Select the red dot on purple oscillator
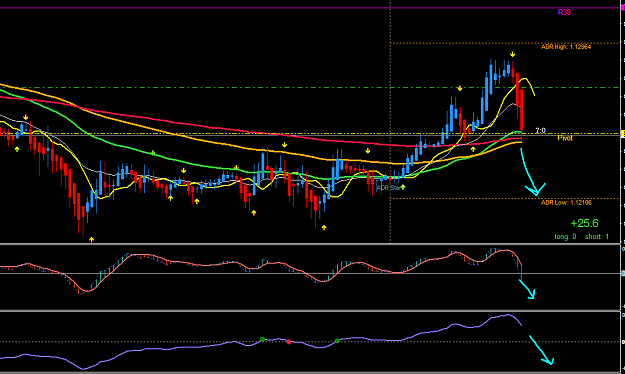The height and width of the screenshot is (374, 625). click(x=289, y=342)
